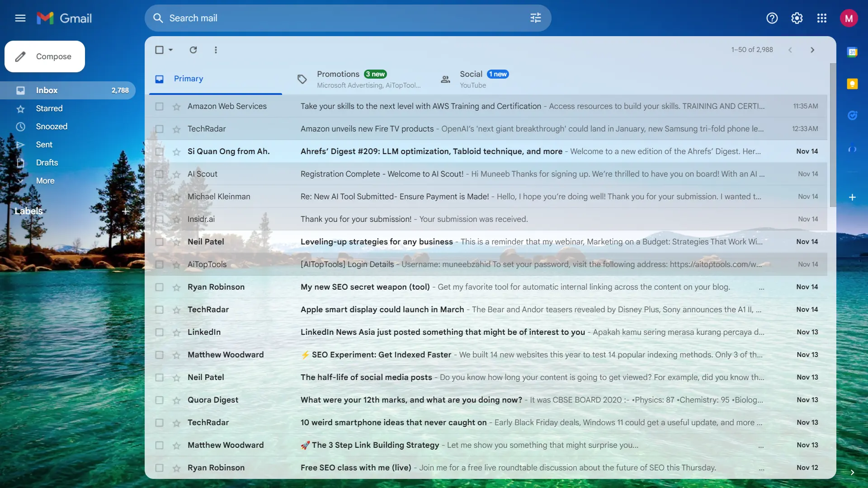Click the 1 new Social badge
The height and width of the screenshot is (488, 868).
click(498, 74)
